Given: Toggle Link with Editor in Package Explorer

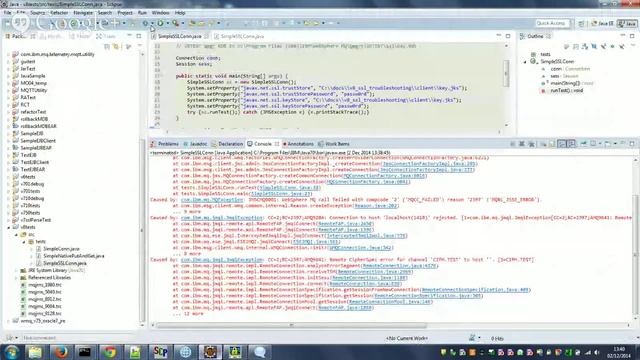Looking at the screenshot, I should coord(117,47).
